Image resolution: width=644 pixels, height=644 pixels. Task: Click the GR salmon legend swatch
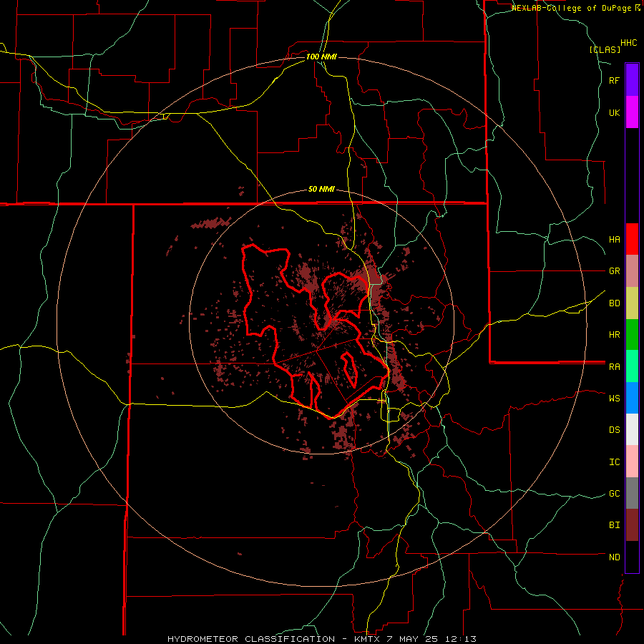point(632,271)
